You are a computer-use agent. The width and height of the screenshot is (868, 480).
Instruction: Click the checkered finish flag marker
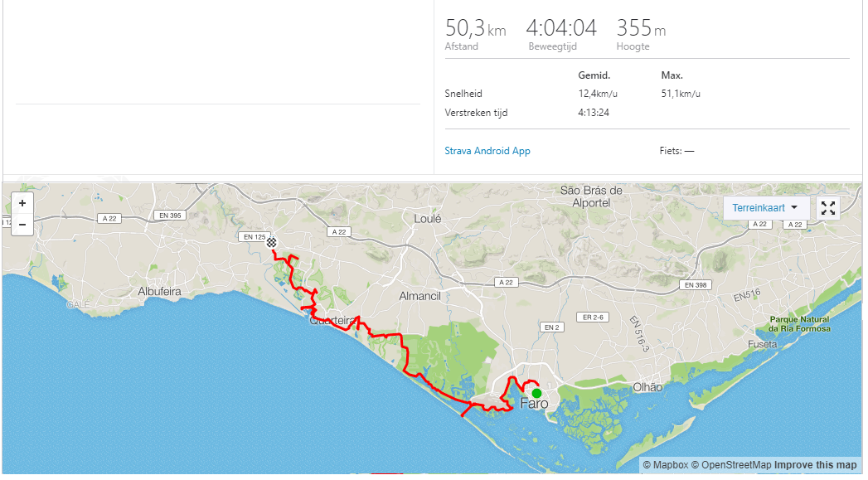pyautogui.click(x=271, y=243)
